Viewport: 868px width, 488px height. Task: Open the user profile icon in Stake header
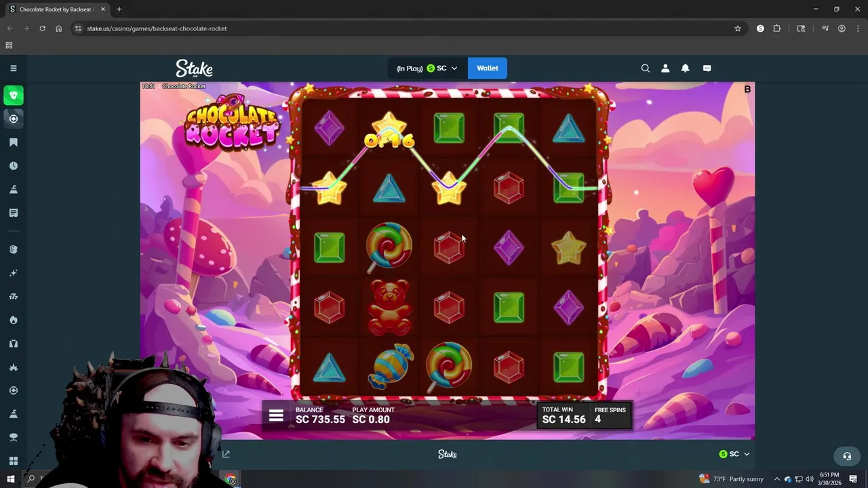point(665,68)
